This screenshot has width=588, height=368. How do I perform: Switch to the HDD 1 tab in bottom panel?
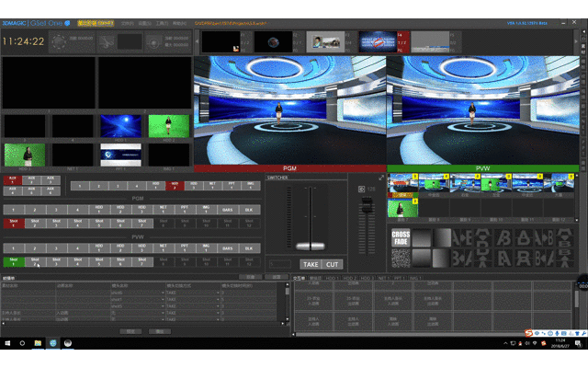click(332, 278)
